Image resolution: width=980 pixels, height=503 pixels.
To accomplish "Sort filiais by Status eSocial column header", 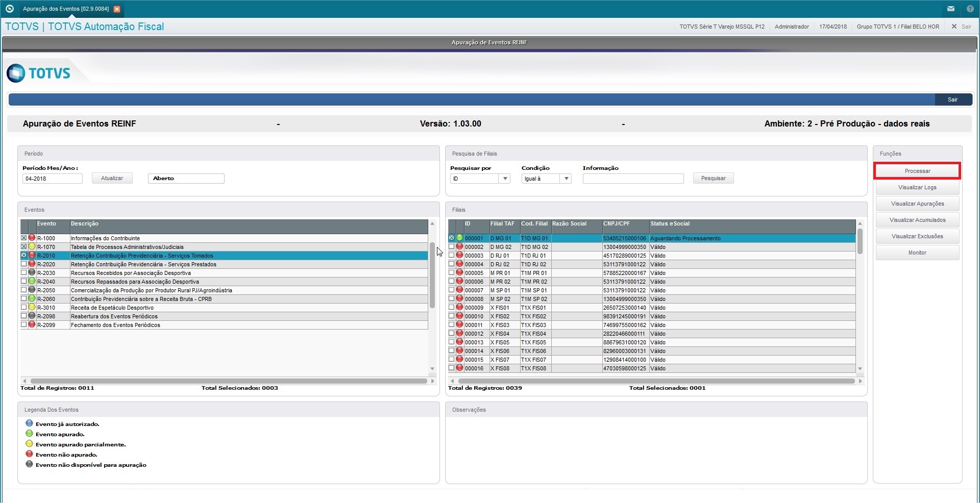I will 752,227.
